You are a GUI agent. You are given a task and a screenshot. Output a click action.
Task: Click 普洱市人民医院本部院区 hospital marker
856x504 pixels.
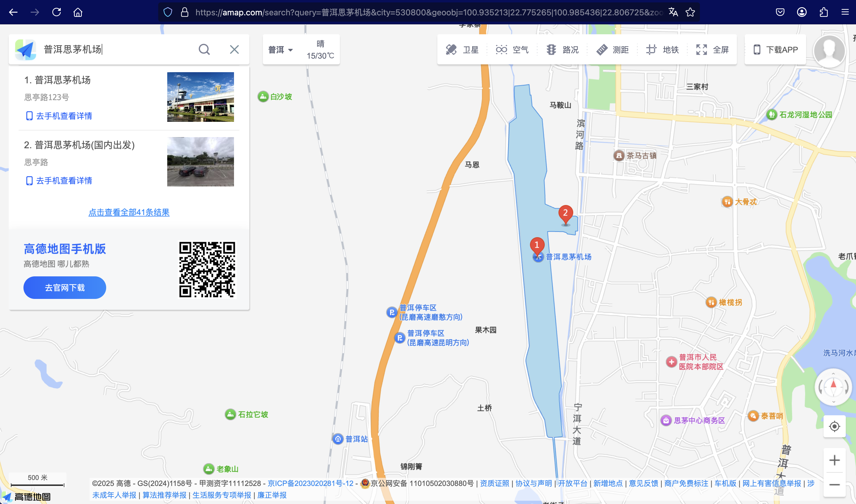[x=671, y=362]
